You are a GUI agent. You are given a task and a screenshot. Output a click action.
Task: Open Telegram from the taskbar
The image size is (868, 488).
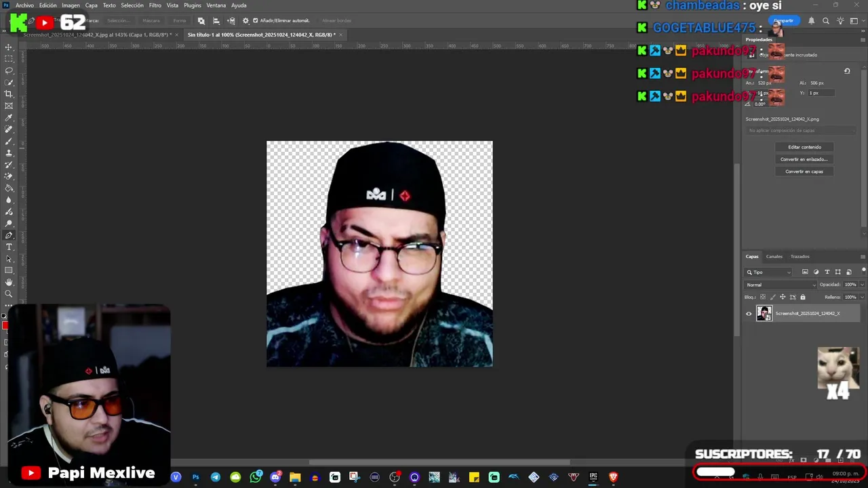pyautogui.click(x=216, y=477)
